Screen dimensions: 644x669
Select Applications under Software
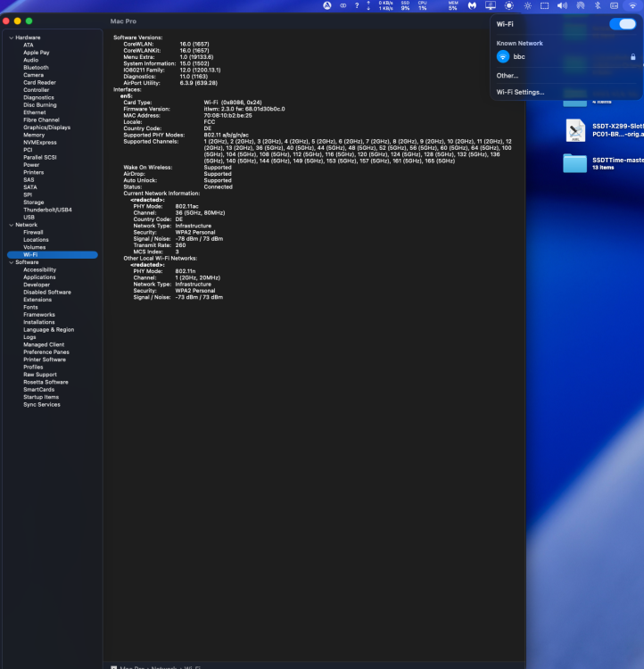(39, 277)
